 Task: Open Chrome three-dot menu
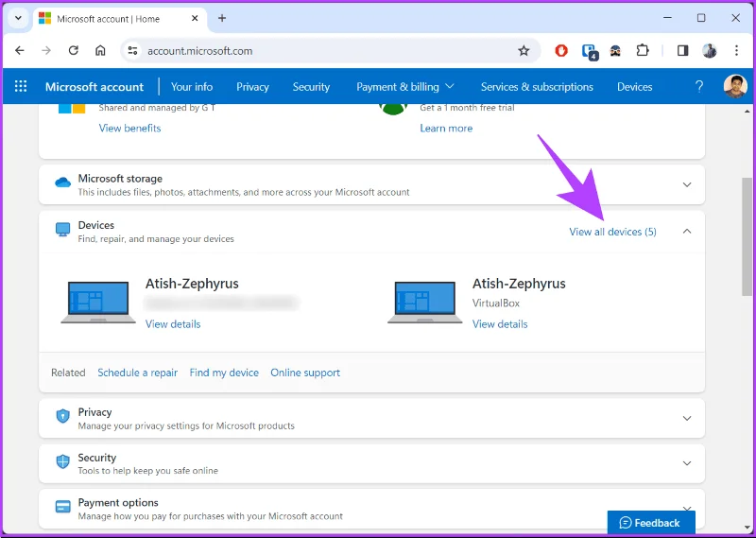pos(736,51)
